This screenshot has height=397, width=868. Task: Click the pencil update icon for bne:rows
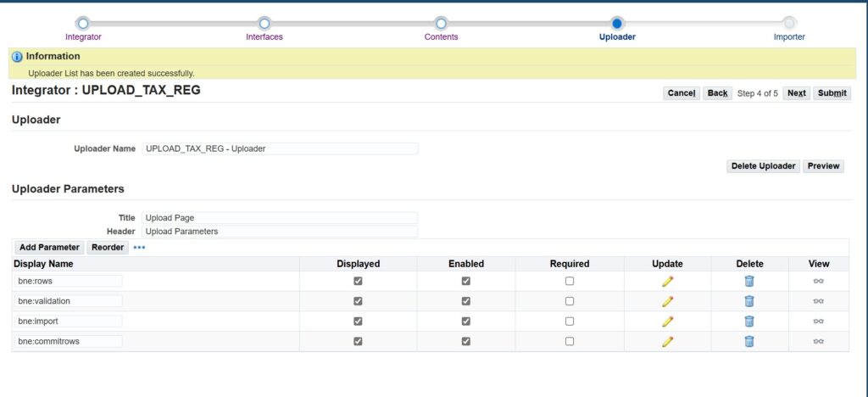667,281
